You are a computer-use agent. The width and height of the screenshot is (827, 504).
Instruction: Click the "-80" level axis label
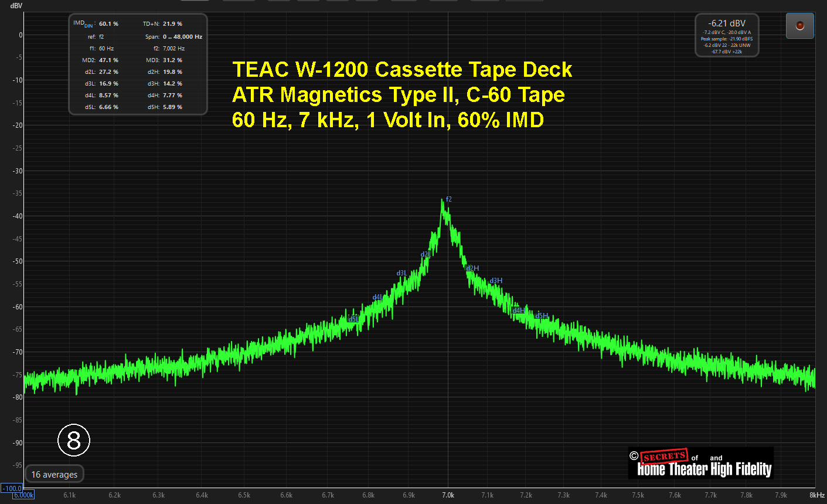(x=18, y=397)
